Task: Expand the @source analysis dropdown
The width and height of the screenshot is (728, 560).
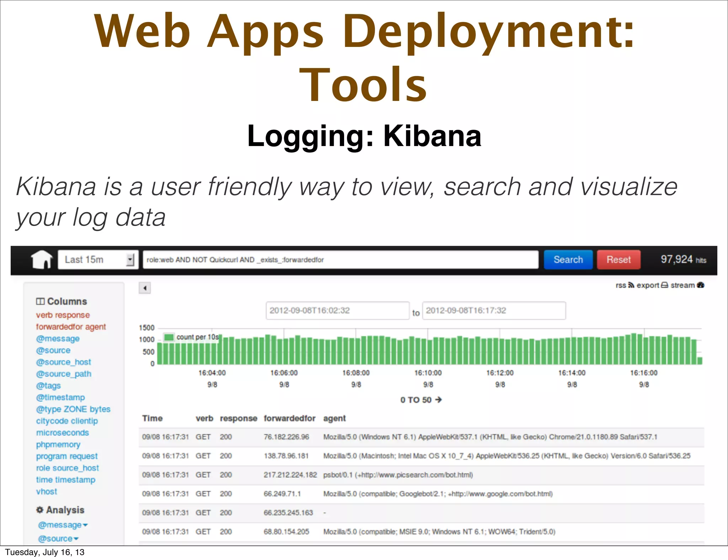Action: (x=58, y=539)
